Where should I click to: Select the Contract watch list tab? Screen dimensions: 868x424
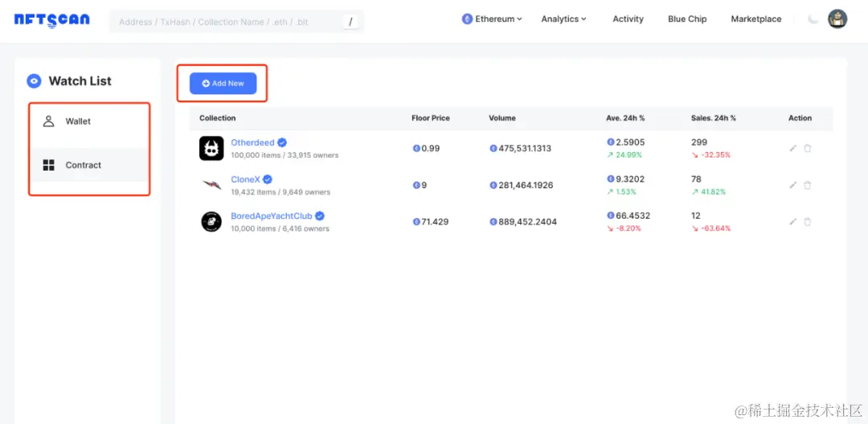coord(89,165)
